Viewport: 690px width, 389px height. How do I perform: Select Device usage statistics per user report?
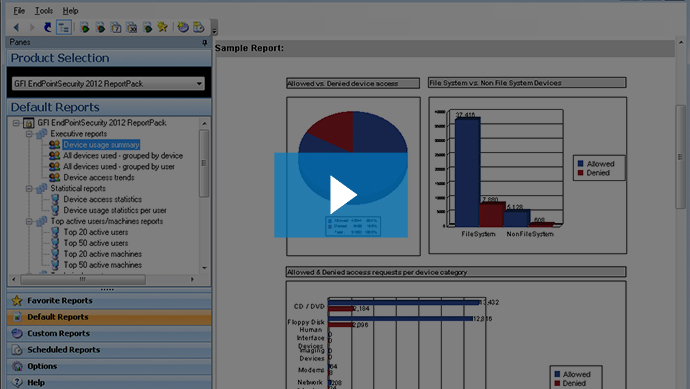pos(115,210)
